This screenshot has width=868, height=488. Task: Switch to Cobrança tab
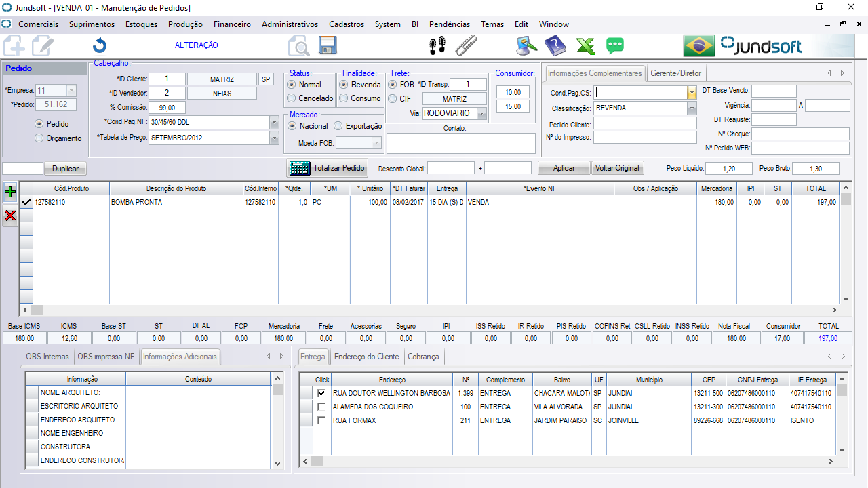424,357
